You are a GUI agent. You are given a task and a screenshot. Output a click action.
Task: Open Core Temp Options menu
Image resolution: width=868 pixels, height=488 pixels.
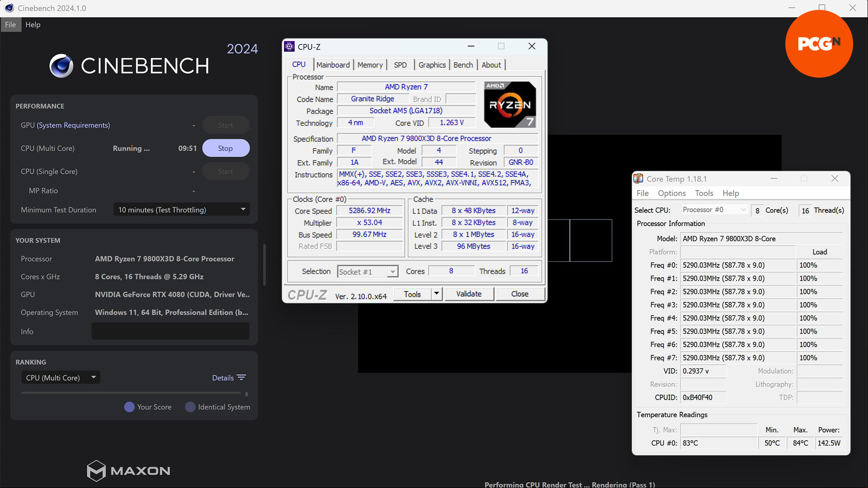[672, 193]
